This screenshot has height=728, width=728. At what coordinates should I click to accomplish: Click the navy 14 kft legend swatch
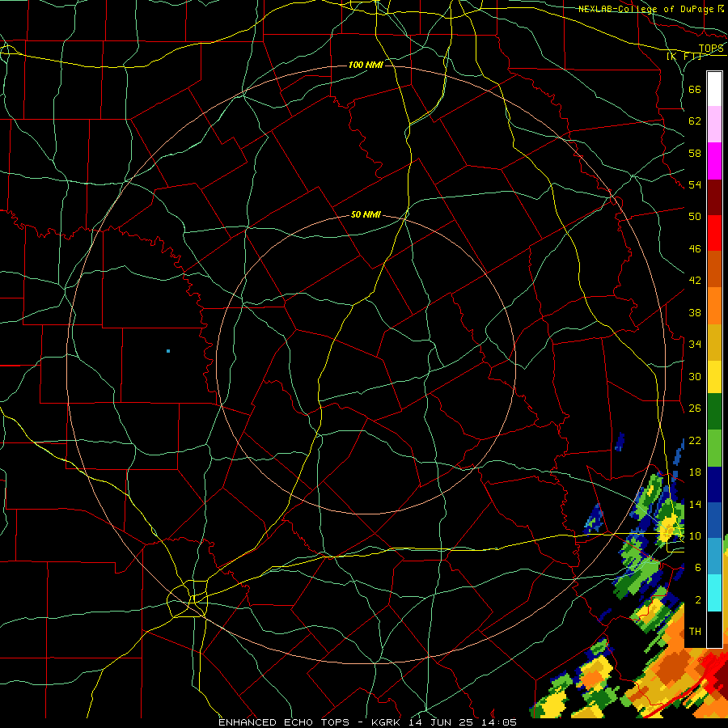pyautogui.click(x=714, y=485)
